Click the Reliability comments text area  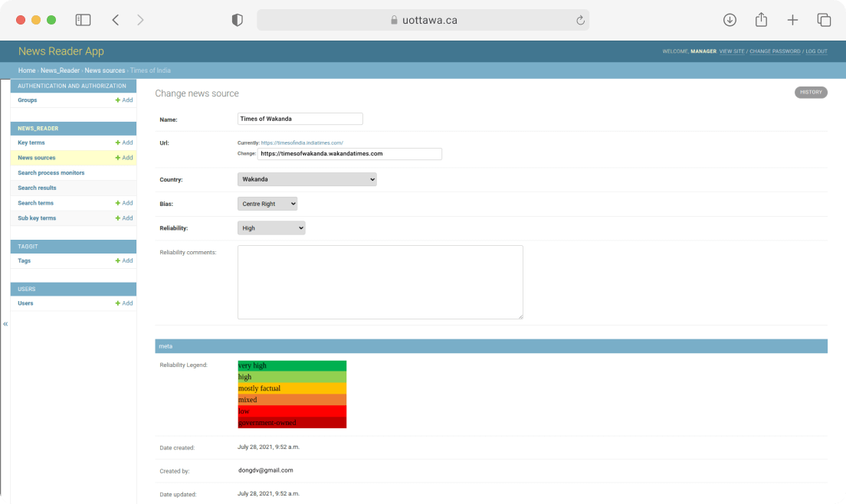pyautogui.click(x=380, y=282)
